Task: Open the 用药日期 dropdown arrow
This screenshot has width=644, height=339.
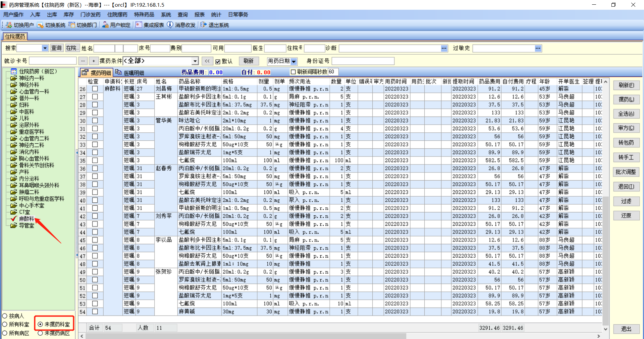Action: pos(294,61)
